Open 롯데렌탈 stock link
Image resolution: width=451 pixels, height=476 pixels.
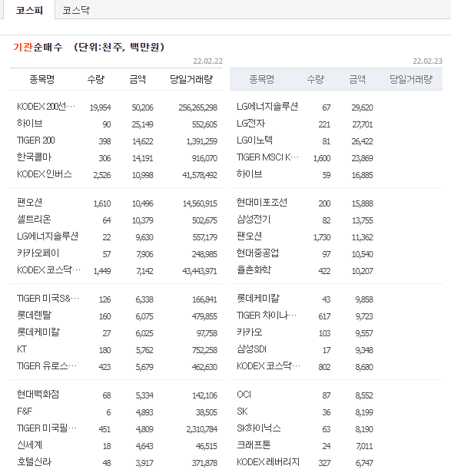click(34, 315)
